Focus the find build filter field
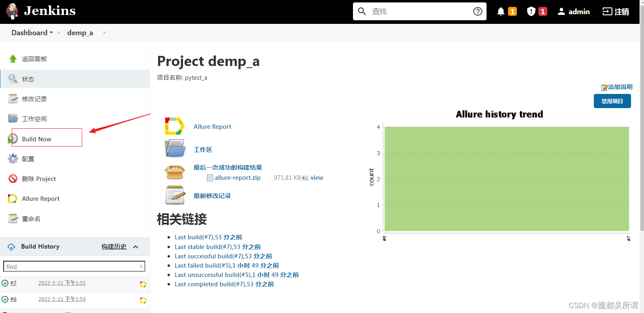Screen dimensions: 644x313 tap(74, 266)
